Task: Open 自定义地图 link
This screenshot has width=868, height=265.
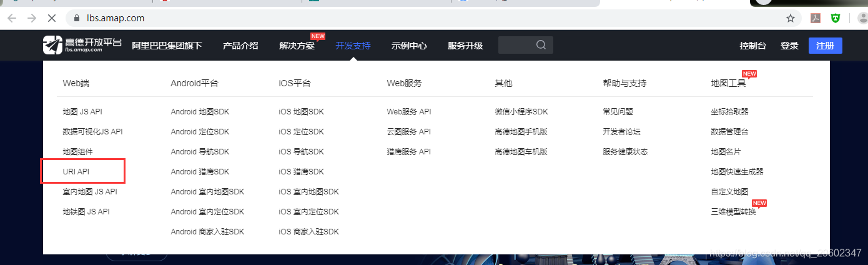Action: [729, 192]
